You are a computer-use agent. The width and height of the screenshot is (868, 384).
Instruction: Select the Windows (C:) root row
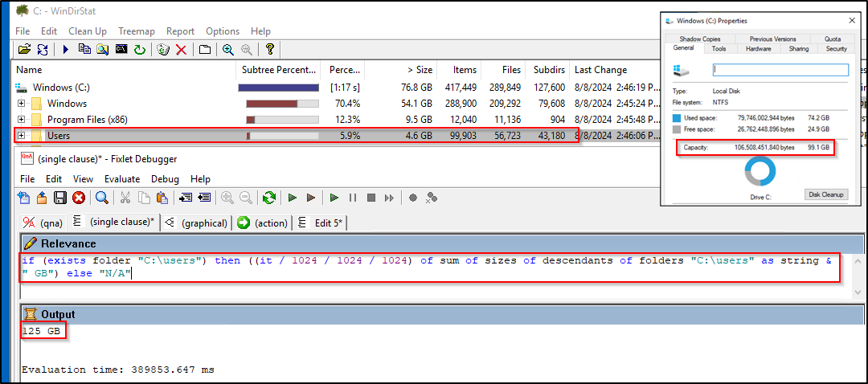pyautogui.click(x=336, y=88)
